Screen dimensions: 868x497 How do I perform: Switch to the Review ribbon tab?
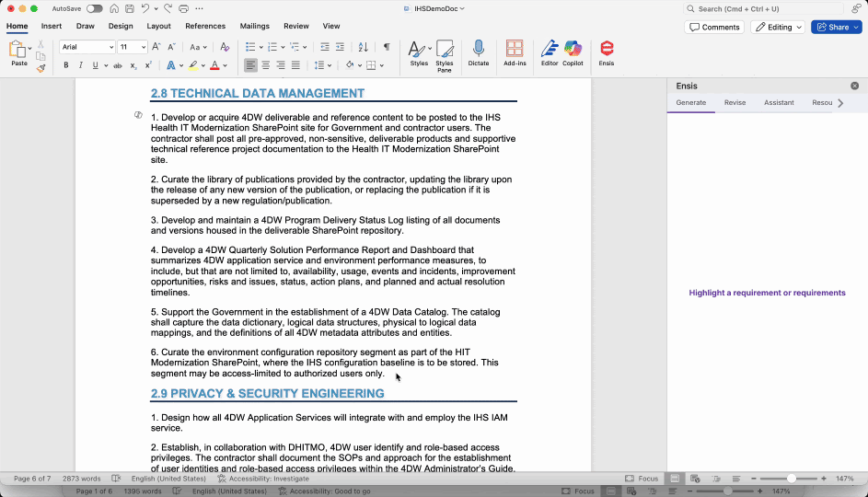click(x=296, y=26)
